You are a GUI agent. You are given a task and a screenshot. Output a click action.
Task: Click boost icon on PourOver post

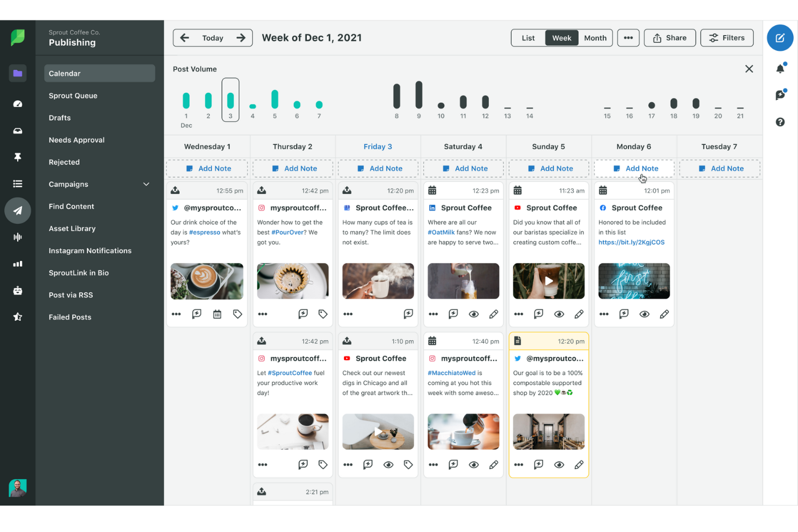click(x=303, y=314)
